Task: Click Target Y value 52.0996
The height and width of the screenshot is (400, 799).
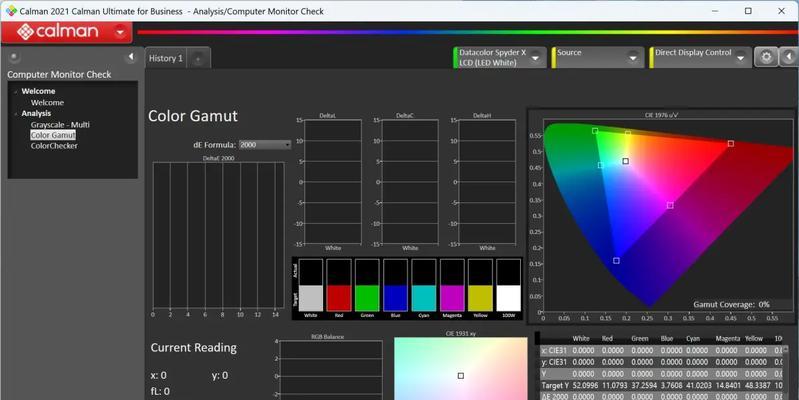Action: point(585,386)
